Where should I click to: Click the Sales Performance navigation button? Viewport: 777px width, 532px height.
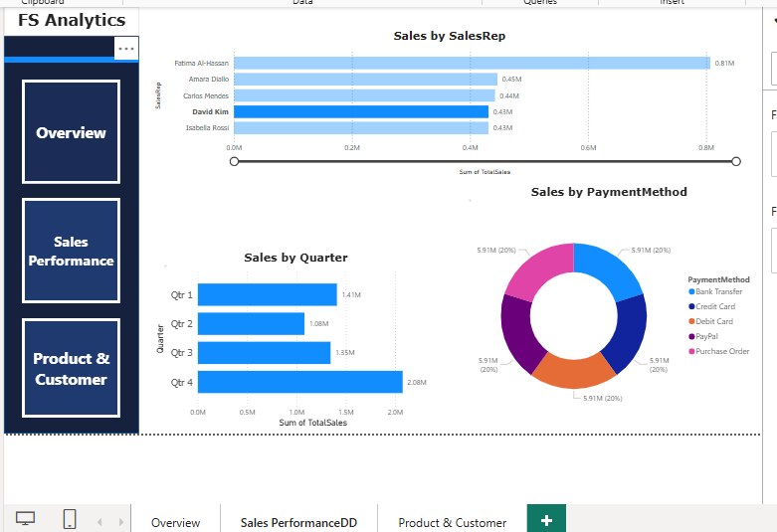71,251
